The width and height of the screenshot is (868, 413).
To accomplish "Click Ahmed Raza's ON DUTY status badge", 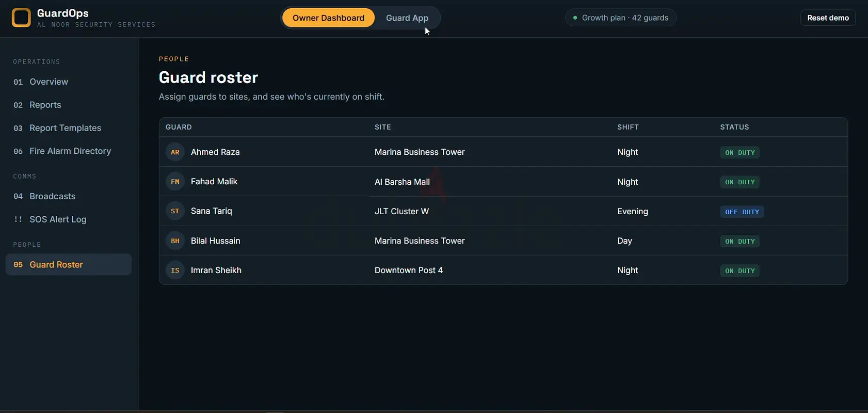I will 740,153.
